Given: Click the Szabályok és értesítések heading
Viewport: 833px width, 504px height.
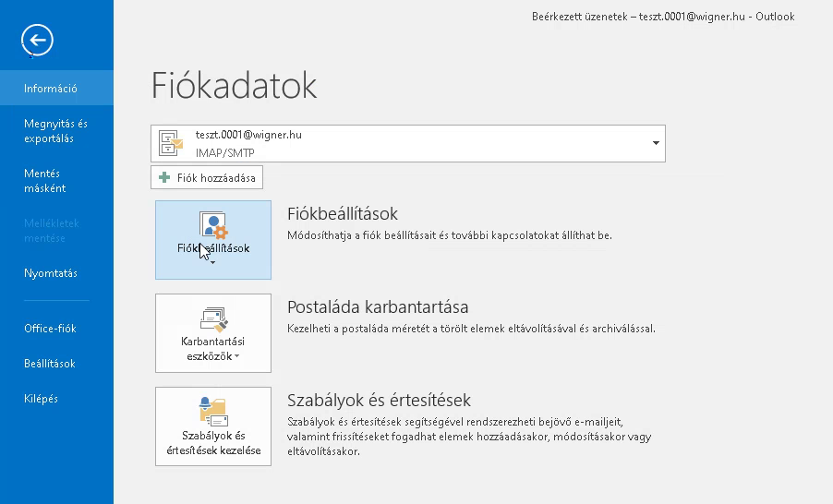Looking at the screenshot, I should point(380,400).
